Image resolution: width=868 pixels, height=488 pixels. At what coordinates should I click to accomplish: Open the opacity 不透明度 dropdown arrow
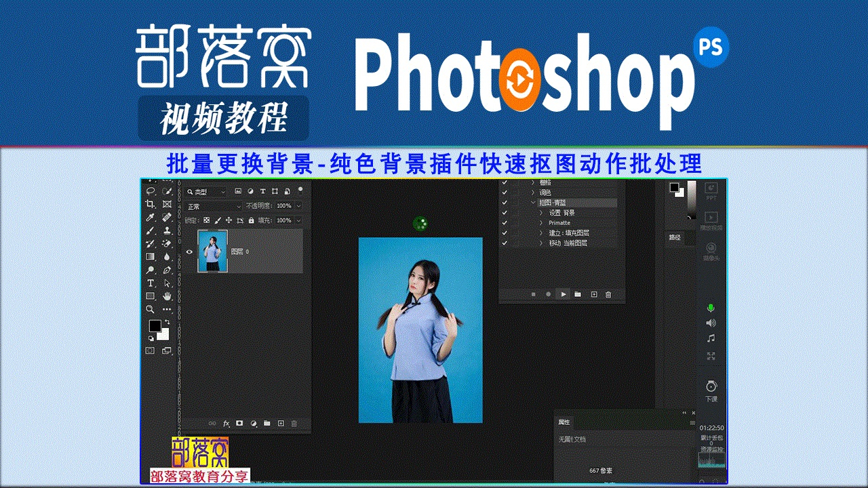pos(299,206)
